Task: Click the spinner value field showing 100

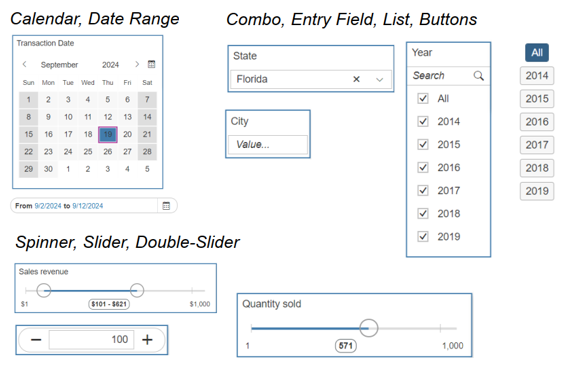Action: click(x=91, y=340)
